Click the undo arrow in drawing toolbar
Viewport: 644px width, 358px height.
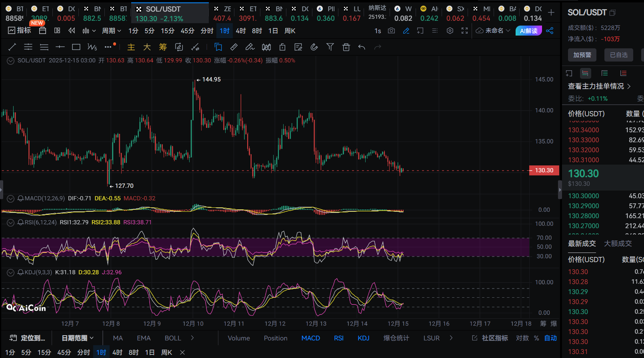362,47
